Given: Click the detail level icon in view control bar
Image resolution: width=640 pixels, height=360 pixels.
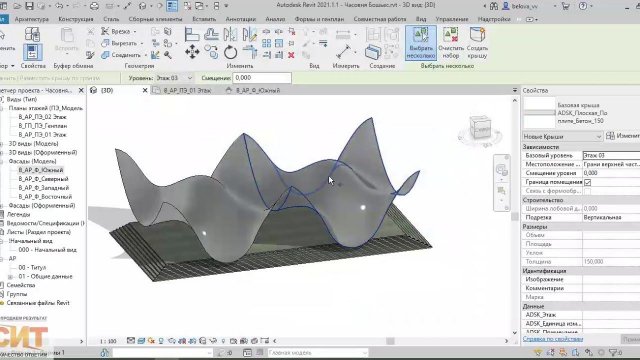Looking at the screenshot, I should (x=131, y=340).
